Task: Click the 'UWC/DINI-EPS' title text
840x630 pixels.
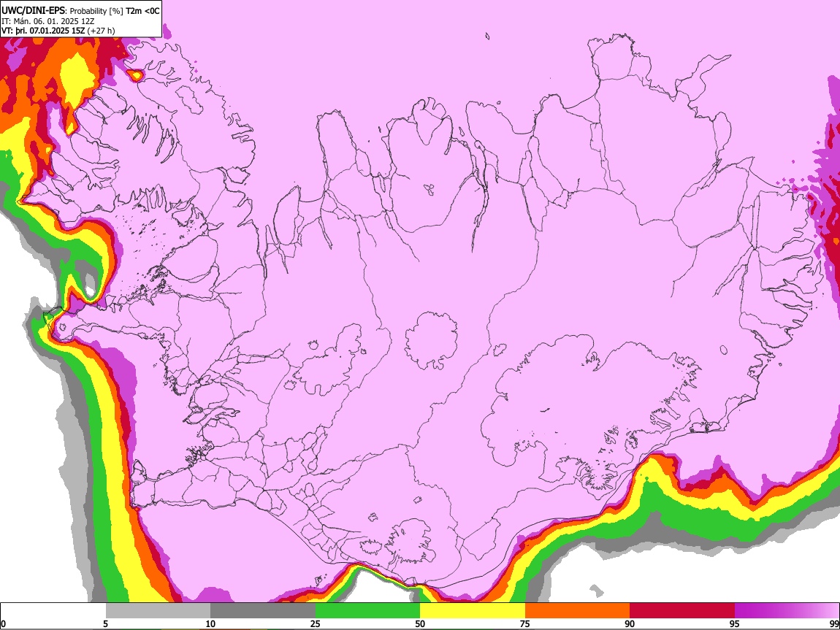Action: (33, 11)
